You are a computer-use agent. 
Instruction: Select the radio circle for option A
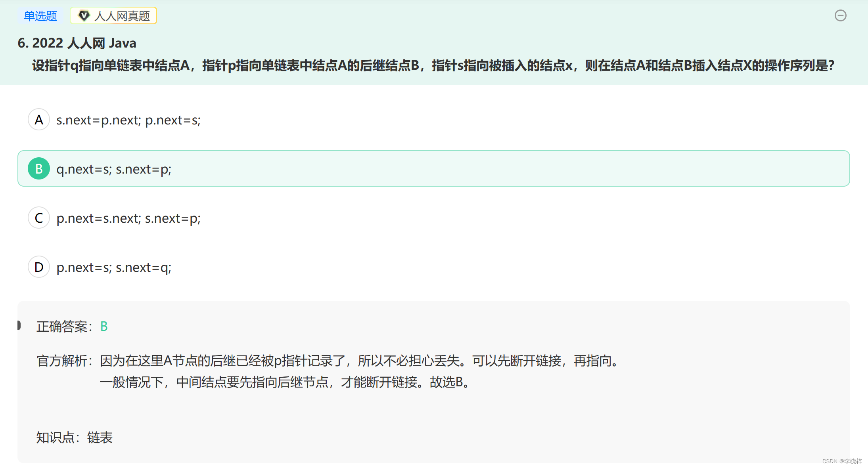[39, 119]
